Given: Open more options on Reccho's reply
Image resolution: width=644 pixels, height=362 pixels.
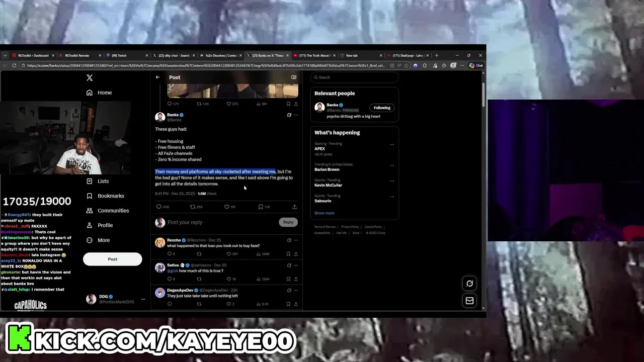Looking at the screenshot, I should pyautogui.click(x=296, y=240).
